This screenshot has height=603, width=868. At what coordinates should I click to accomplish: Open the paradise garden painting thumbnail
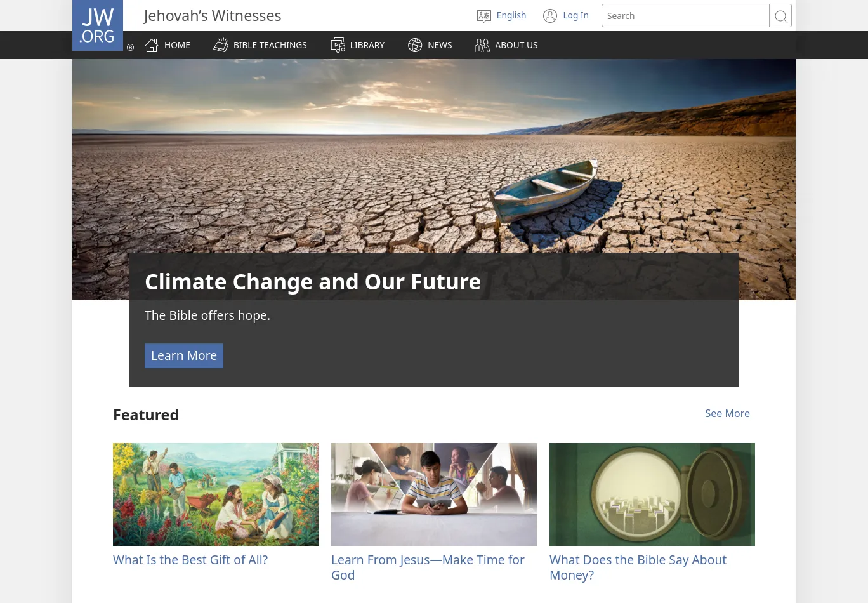[x=216, y=494]
